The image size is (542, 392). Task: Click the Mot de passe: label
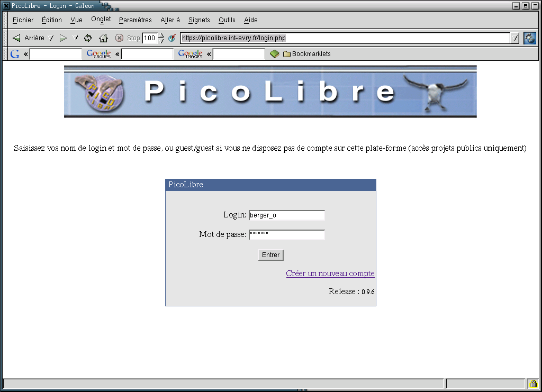[x=223, y=234]
